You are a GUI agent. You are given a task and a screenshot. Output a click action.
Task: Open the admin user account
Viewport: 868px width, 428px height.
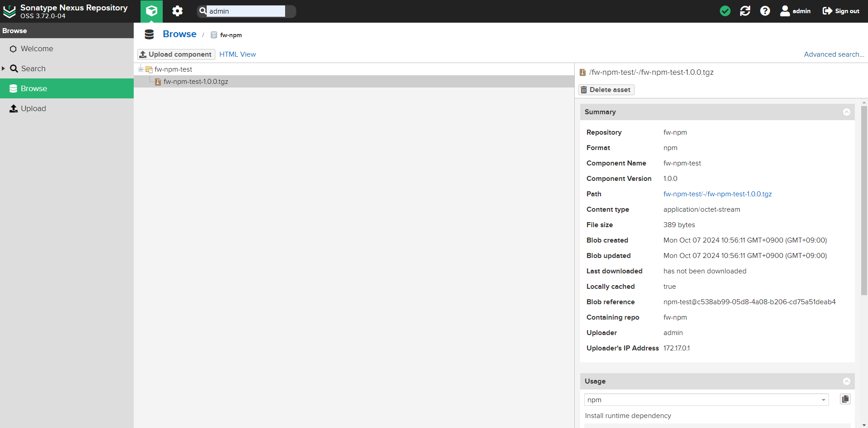[795, 11]
